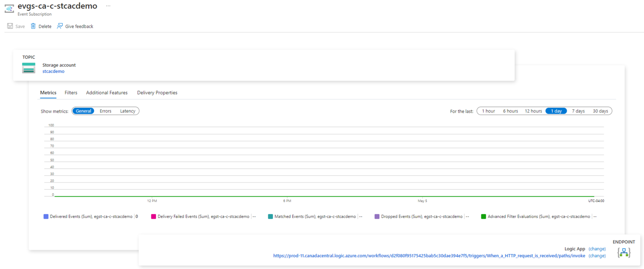Click the UTC-04:00 timezone label

click(596, 201)
